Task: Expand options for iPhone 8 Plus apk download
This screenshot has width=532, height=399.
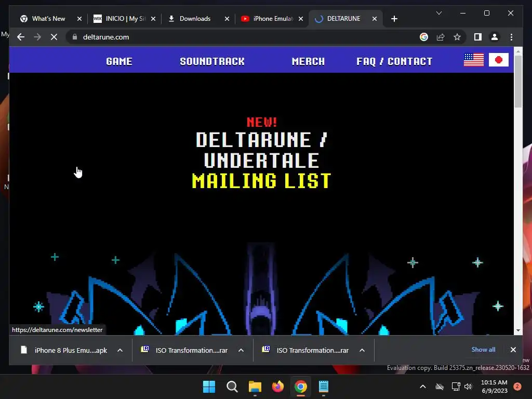Action: 120,350
